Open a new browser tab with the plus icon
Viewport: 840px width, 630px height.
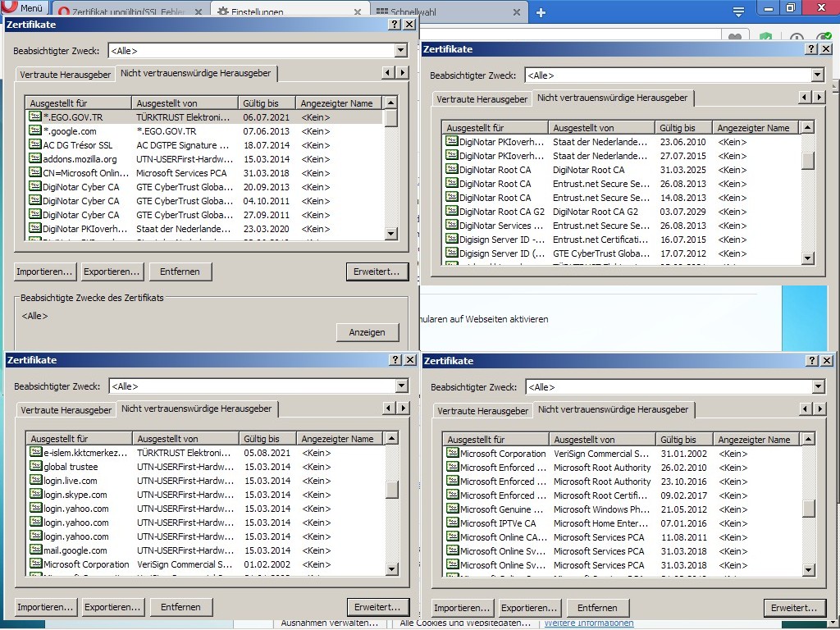(541, 12)
